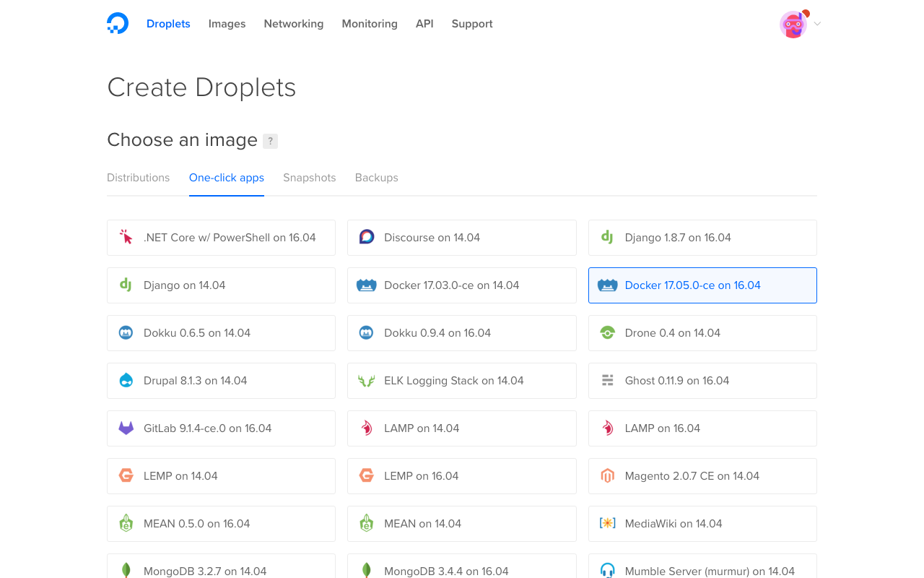The width and height of the screenshot is (924, 578).
Task: Select MediaWiki on 14.04 label
Action: coord(674,524)
